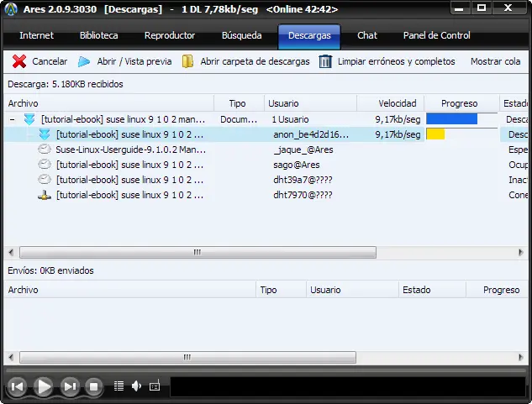The image size is (532, 404).
Task: Click user 'sago@Ares'
Action: click(297, 165)
